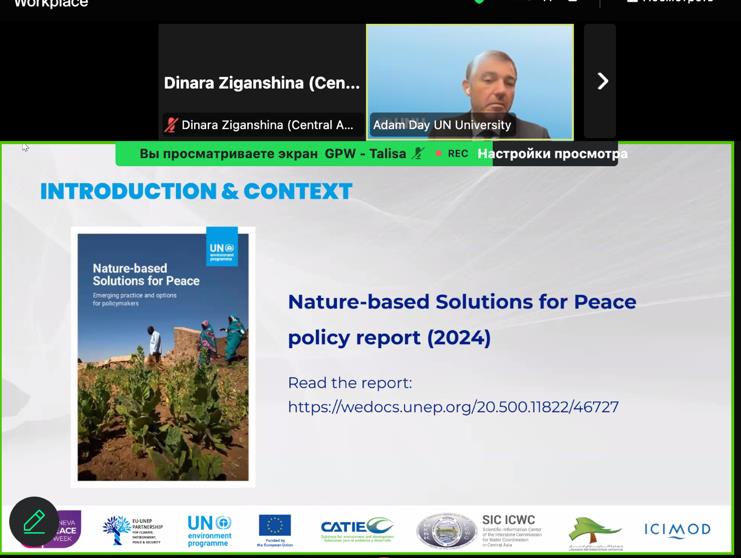Click the Workplace title at top left
Screen dimensions: 741x558
pos(50,3)
